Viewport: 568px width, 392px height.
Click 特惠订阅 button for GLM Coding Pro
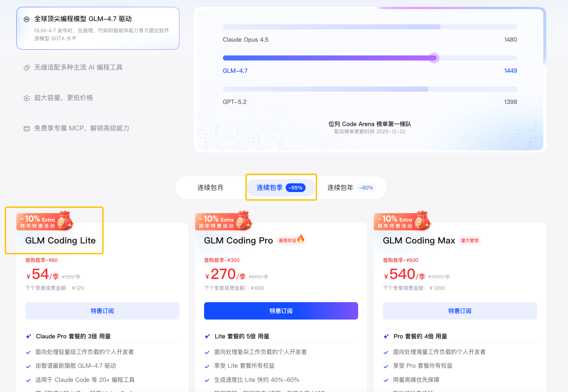point(281,311)
